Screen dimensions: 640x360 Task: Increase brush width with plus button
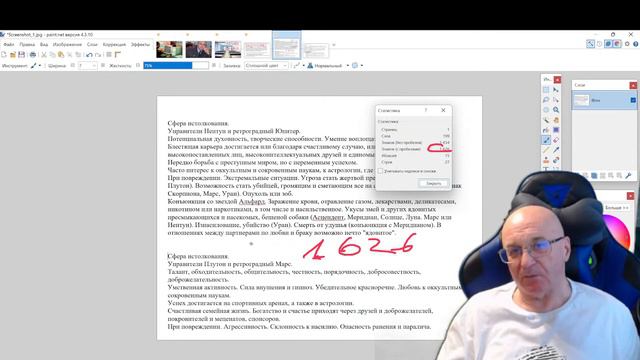click(103, 65)
